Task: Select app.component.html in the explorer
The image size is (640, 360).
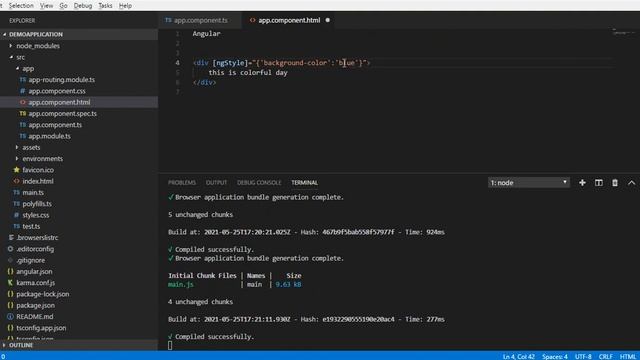Action: pyautogui.click(x=79, y=102)
